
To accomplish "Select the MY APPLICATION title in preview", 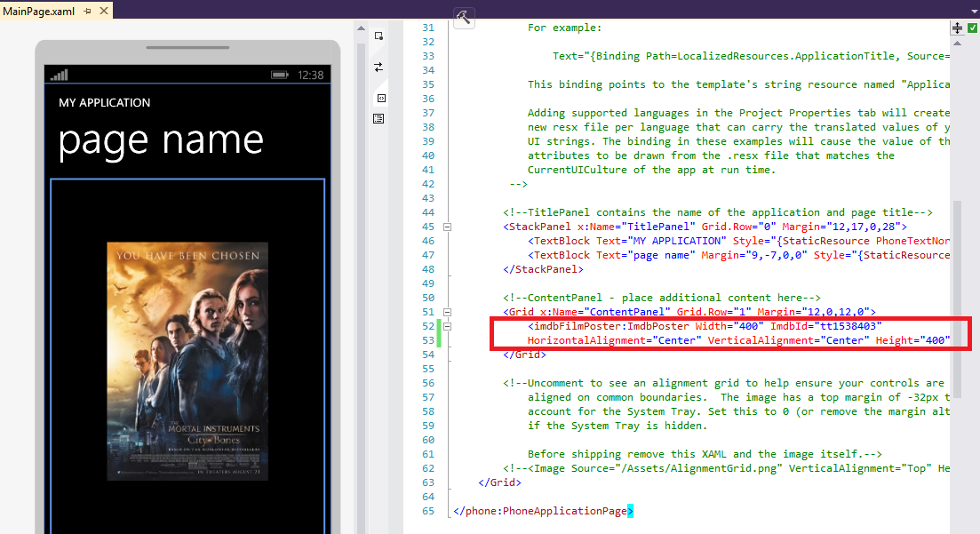I will tap(104, 102).
